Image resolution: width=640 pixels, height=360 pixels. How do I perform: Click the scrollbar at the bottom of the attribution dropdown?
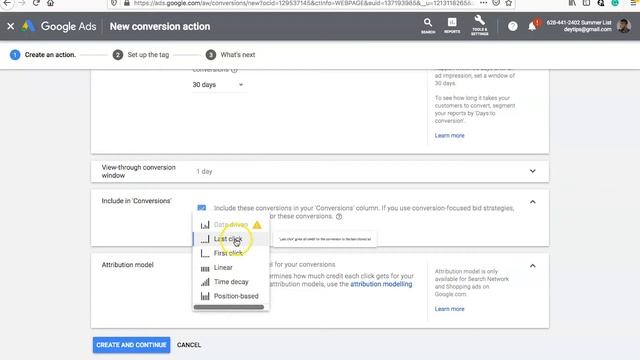(229, 307)
